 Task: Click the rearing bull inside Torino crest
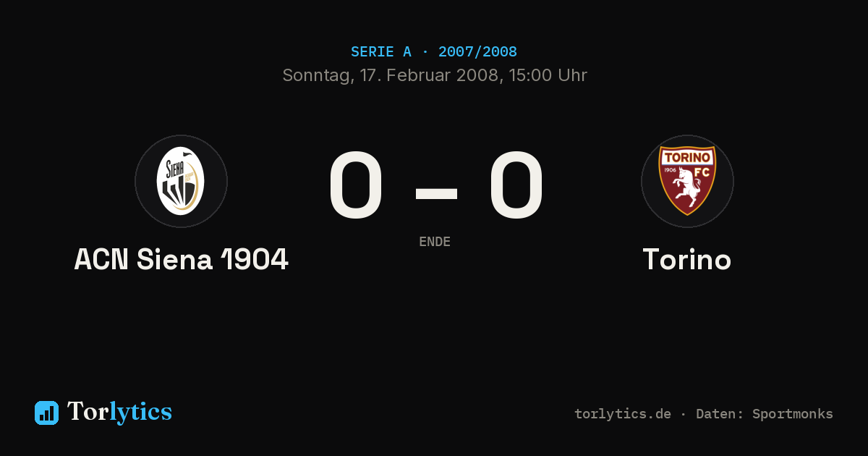coord(684,188)
